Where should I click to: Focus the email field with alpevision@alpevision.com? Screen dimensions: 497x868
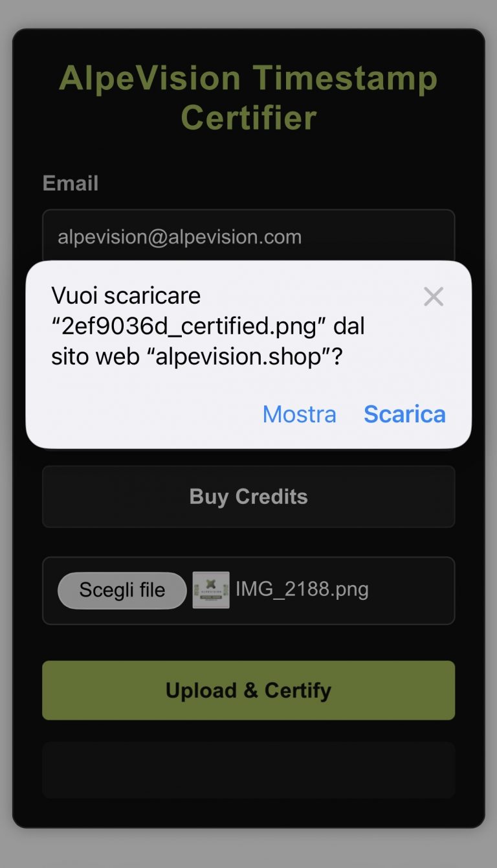tap(248, 237)
